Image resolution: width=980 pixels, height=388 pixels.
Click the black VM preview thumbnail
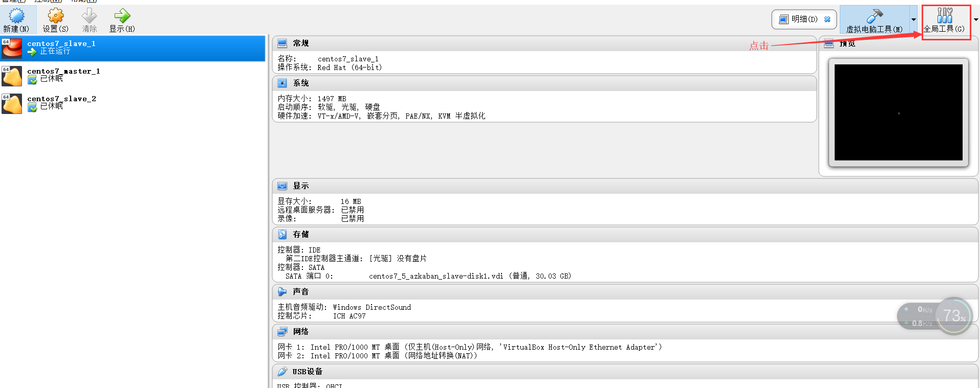[x=899, y=112]
